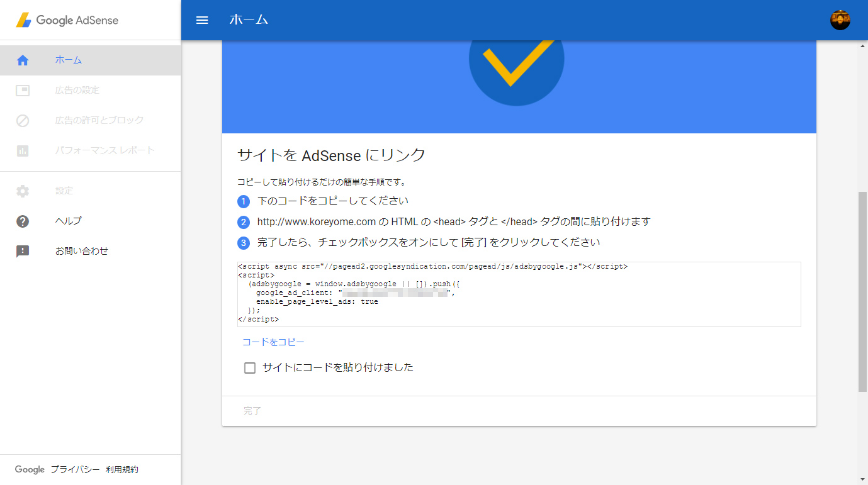Click the http://www.koreyome.com instruction text
The image size is (868, 485).
coord(454,222)
